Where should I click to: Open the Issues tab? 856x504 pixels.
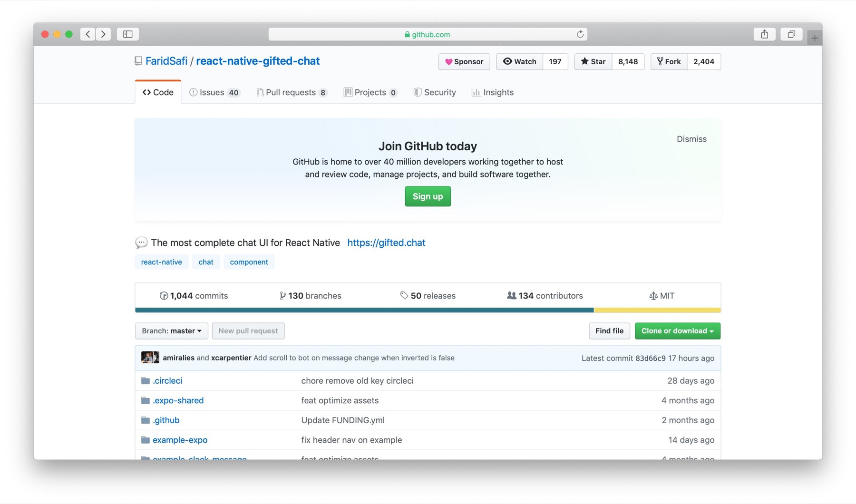(214, 92)
